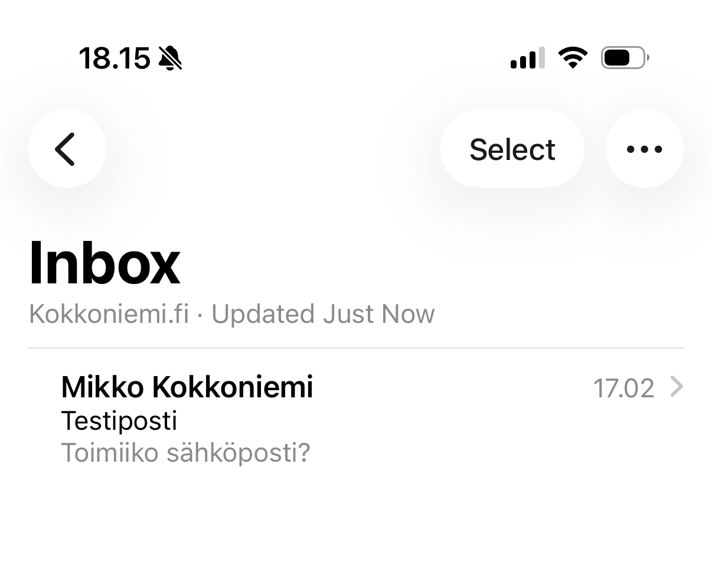Screen dimensions: 712x588
Task: Open the three-dot more options menu
Action: click(x=644, y=149)
